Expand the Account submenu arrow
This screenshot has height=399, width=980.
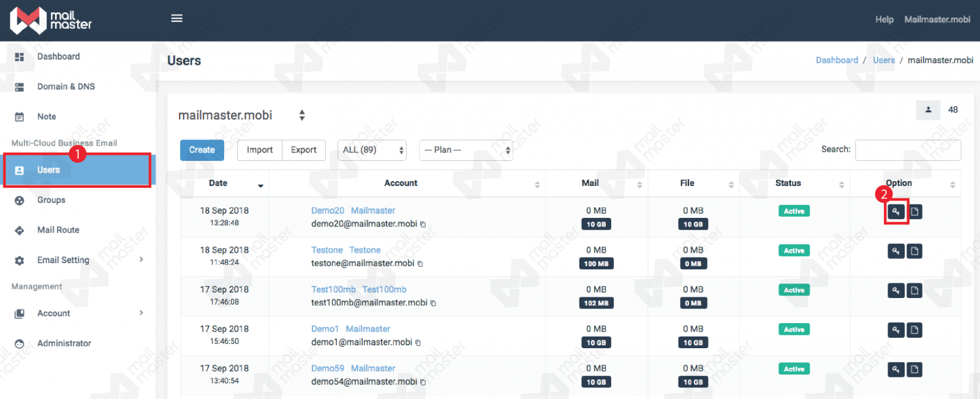click(x=141, y=313)
